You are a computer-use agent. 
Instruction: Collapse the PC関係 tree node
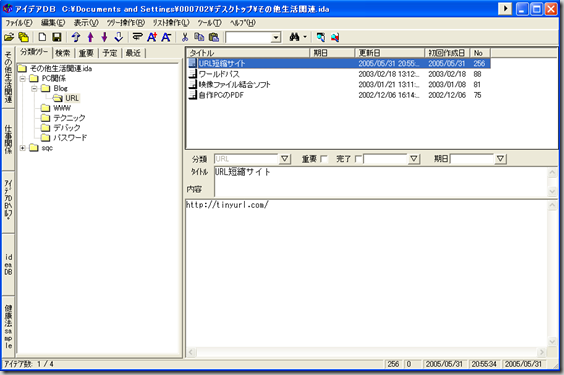(23, 78)
